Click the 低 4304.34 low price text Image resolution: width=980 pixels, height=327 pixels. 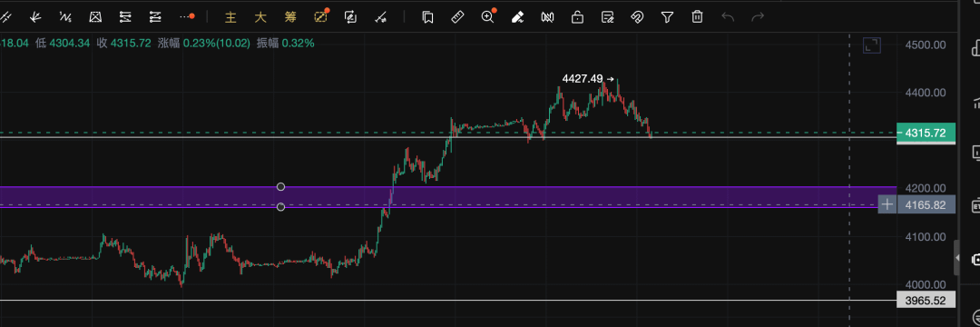coord(64,43)
